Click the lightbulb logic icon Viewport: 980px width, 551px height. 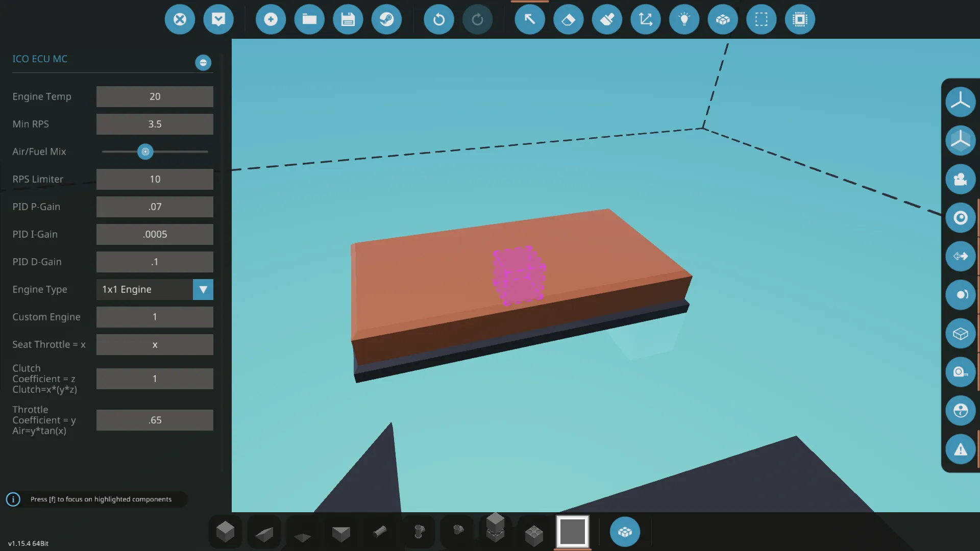click(684, 19)
